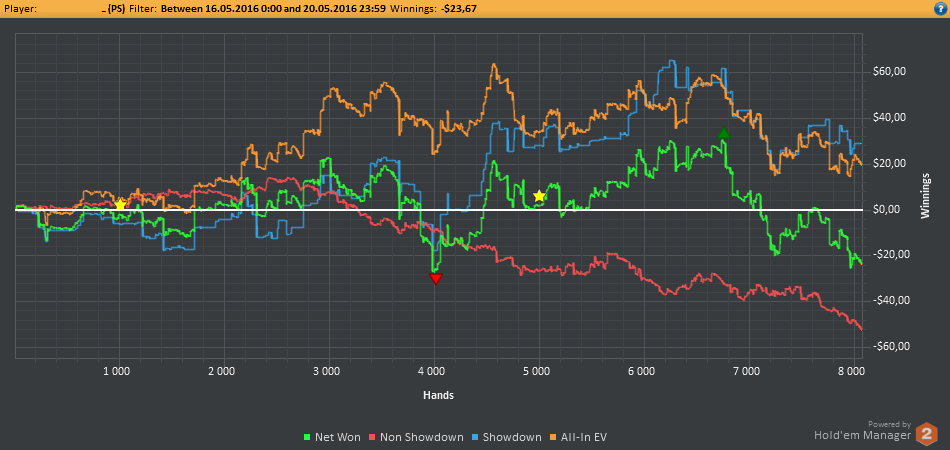Click the 6 000 hands axis label

[x=642, y=369]
